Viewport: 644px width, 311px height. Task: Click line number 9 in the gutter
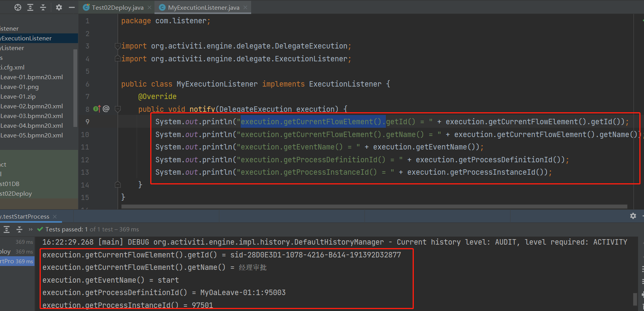tap(87, 122)
